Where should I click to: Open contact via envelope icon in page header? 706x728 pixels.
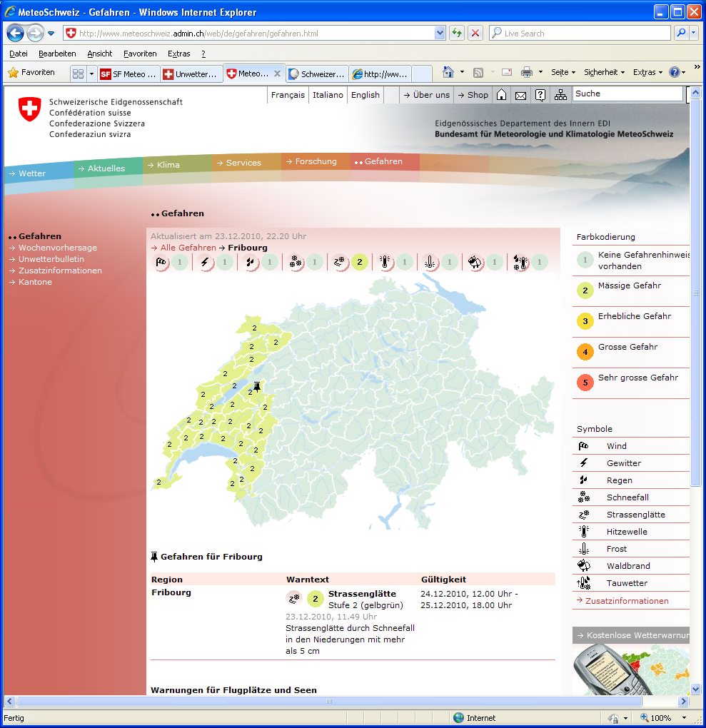(520, 95)
